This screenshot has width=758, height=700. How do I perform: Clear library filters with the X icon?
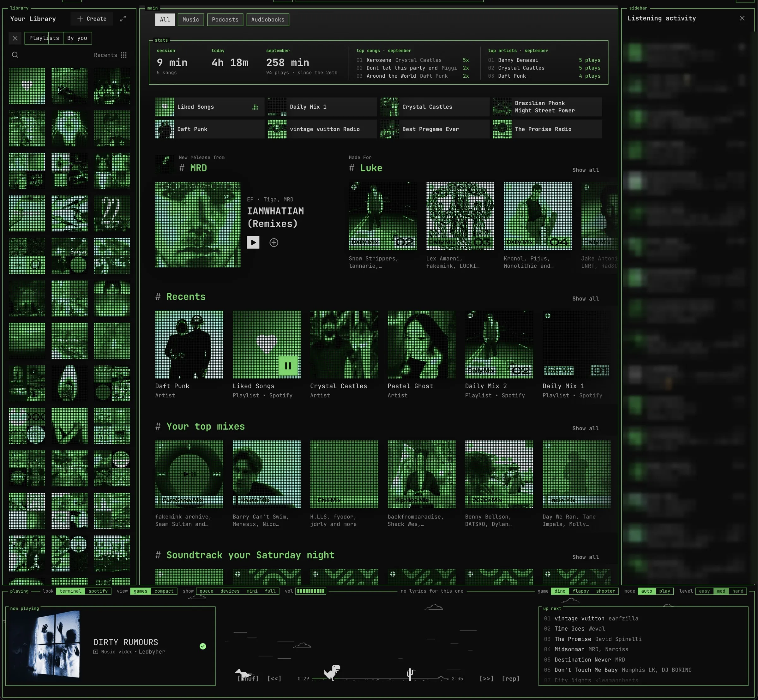(x=15, y=38)
